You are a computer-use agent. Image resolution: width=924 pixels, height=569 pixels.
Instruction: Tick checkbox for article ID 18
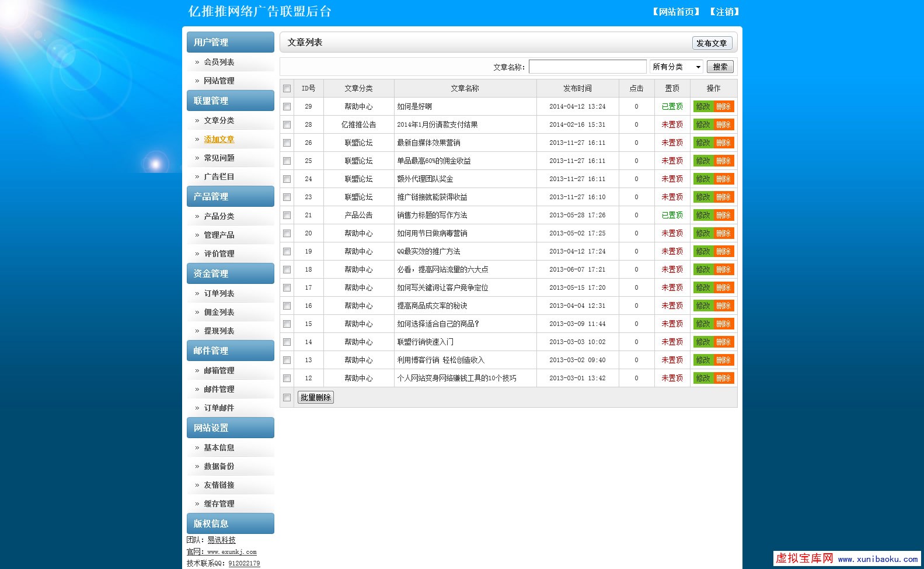click(287, 270)
